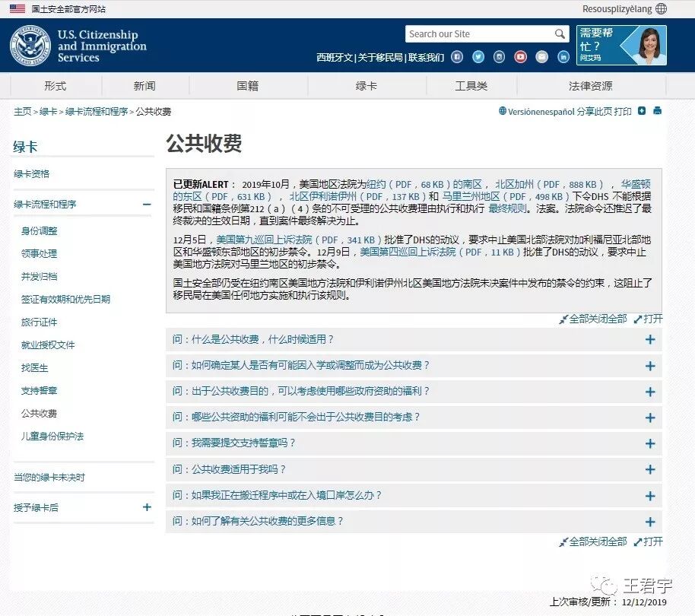Open the YouTube social icon
This screenshot has height=616, width=695.
click(x=520, y=57)
